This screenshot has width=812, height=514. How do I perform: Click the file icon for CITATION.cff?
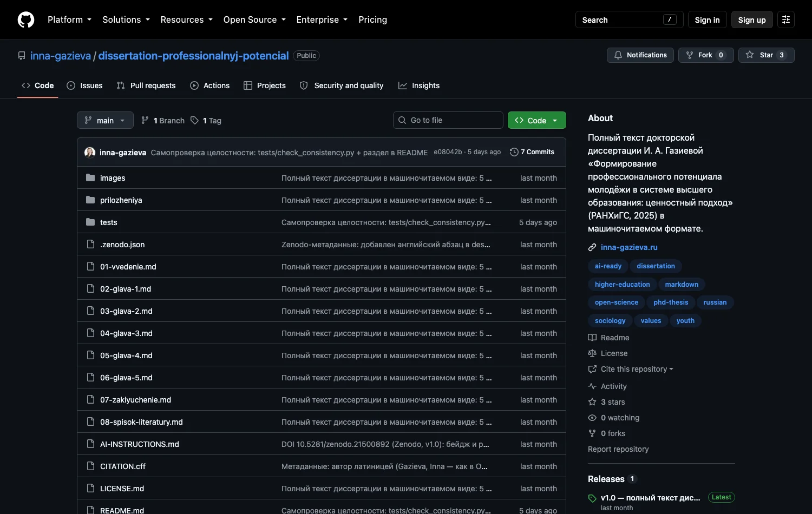(x=90, y=466)
